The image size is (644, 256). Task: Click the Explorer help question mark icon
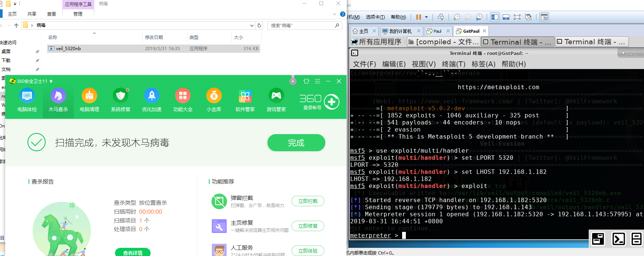point(342,14)
